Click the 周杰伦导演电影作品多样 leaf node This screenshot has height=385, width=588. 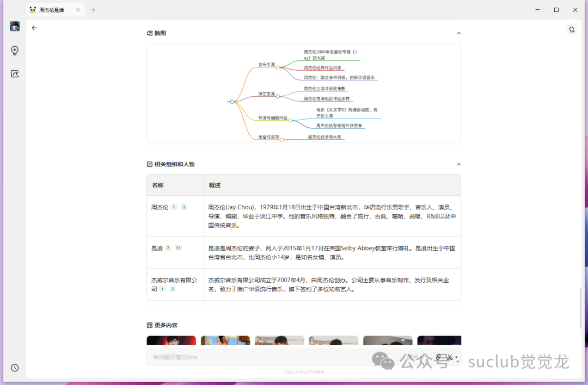tap(327, 99)
